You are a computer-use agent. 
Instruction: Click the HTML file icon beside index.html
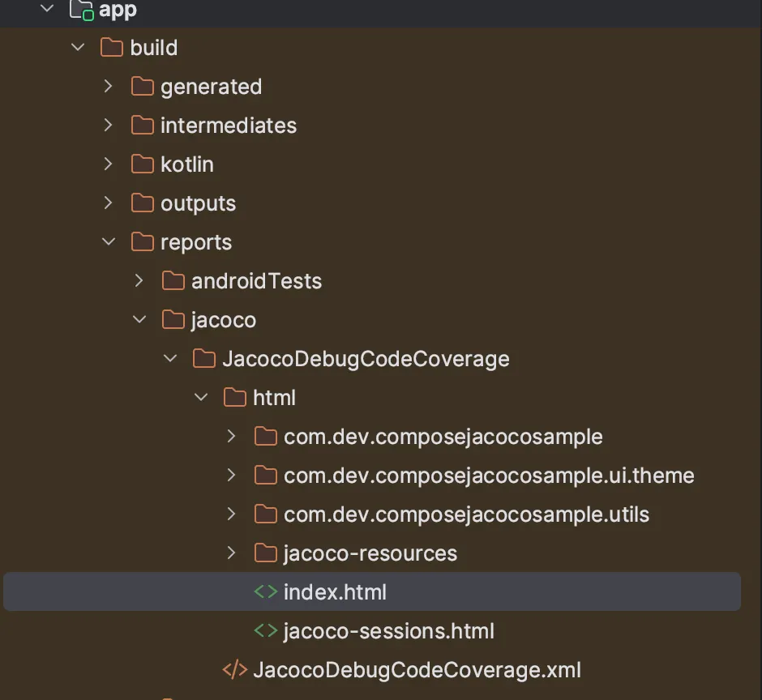point(265,591)
